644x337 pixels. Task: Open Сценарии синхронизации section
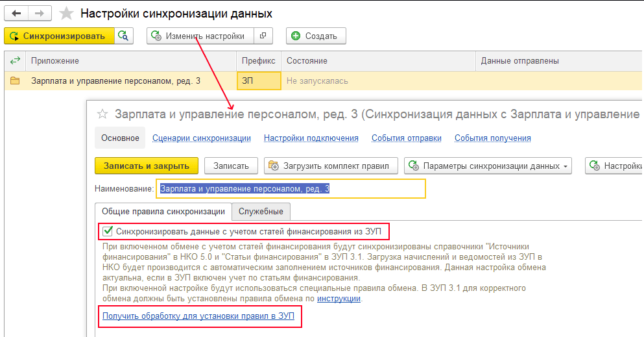point(201,138)
